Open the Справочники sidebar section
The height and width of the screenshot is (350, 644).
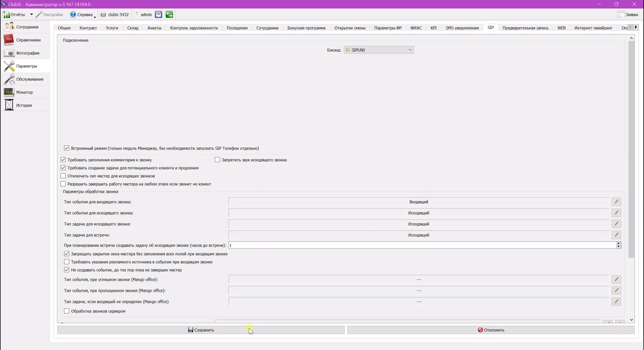[x=25, y=40]
